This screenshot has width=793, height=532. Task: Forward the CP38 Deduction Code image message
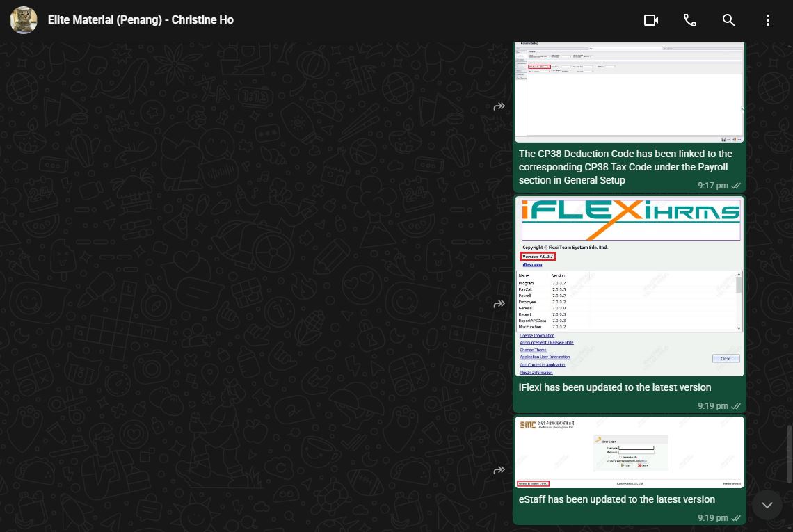coord(499,106)
